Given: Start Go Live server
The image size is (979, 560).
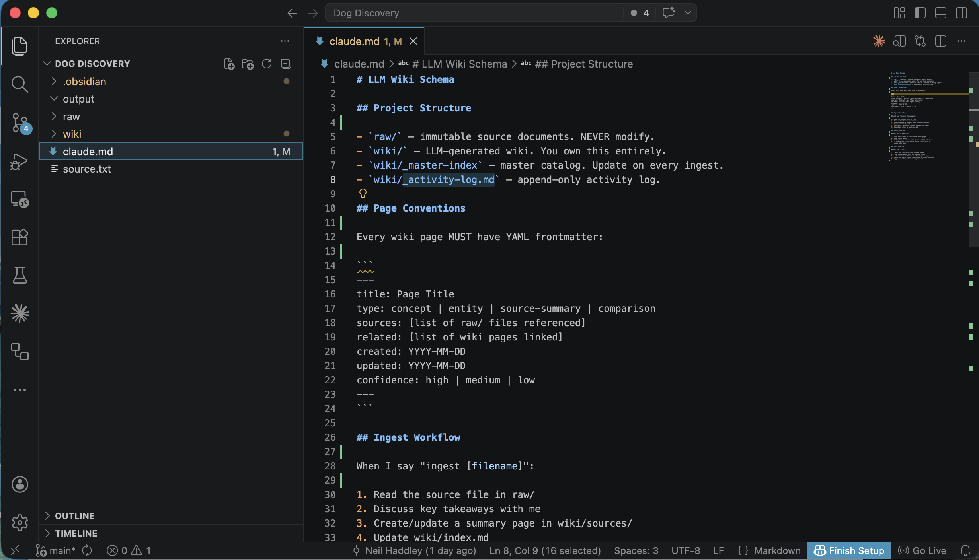Looking at the screenshot, I should click(922, 550).
